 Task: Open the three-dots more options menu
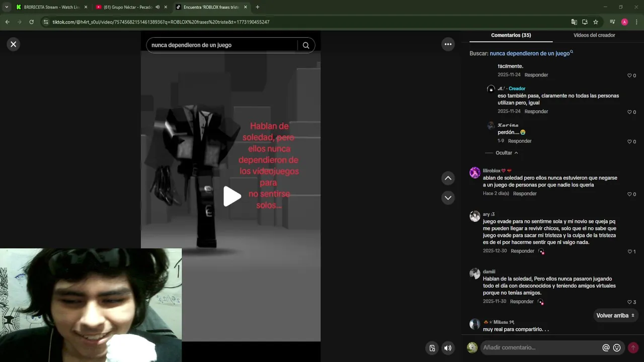(x=448, y=44)
